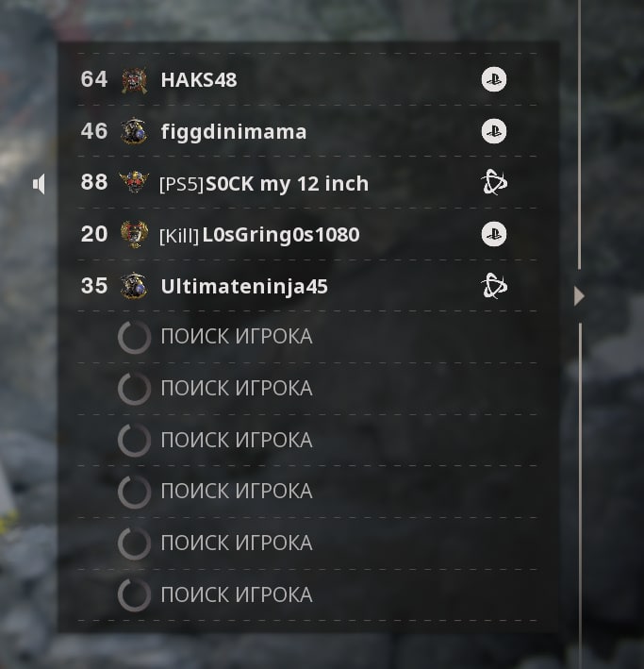Click the PlayStation icon beside figgdinimama
644x669 pixels.
pyautogui.click(x=494, y=131)
